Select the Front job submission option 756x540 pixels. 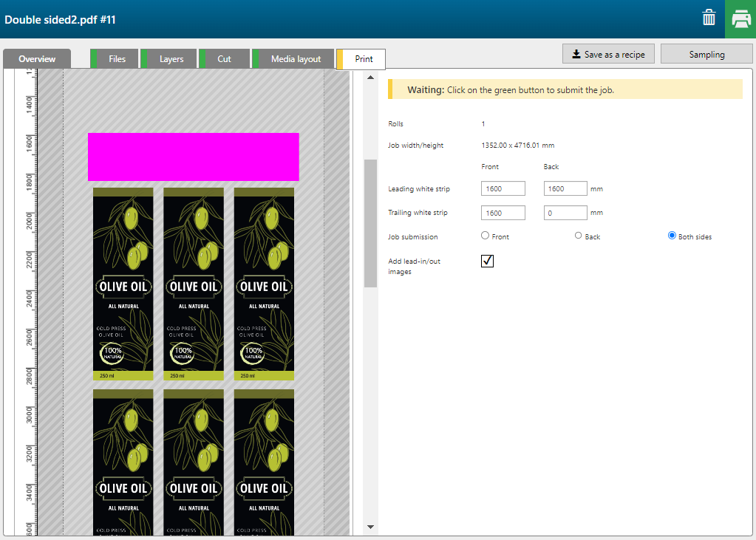(486, 236)
